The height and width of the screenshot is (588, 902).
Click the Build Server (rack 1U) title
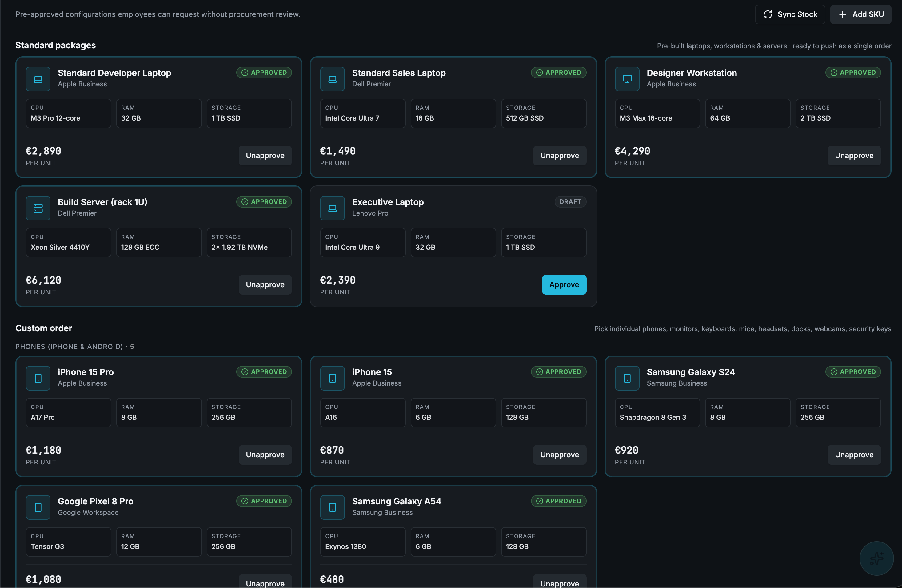click(x=102, y=202)
